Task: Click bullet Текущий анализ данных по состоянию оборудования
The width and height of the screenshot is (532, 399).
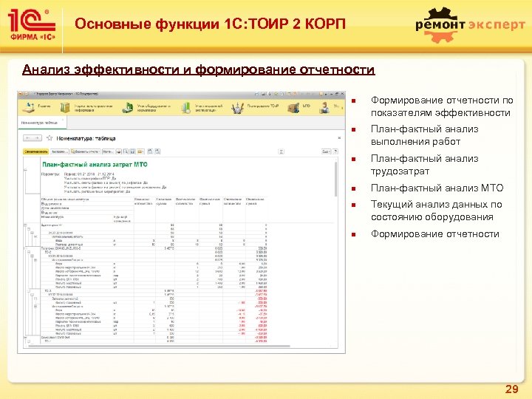Action: (x=437, y=211)
